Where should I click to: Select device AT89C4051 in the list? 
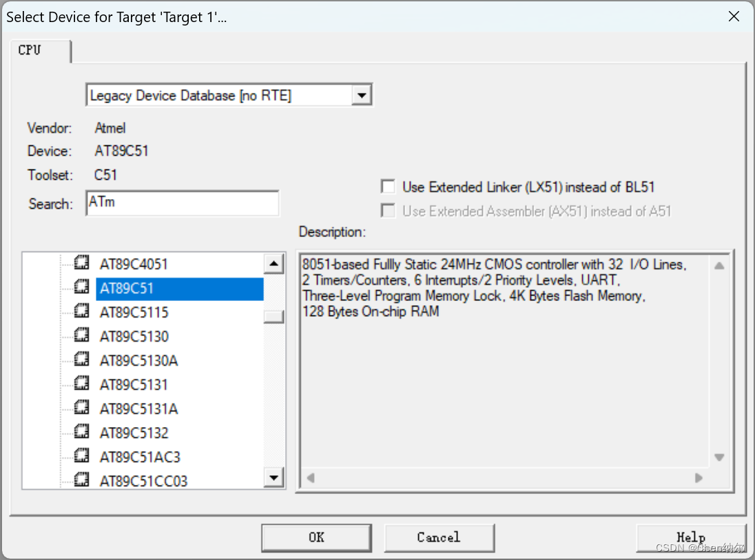(134, 265)
